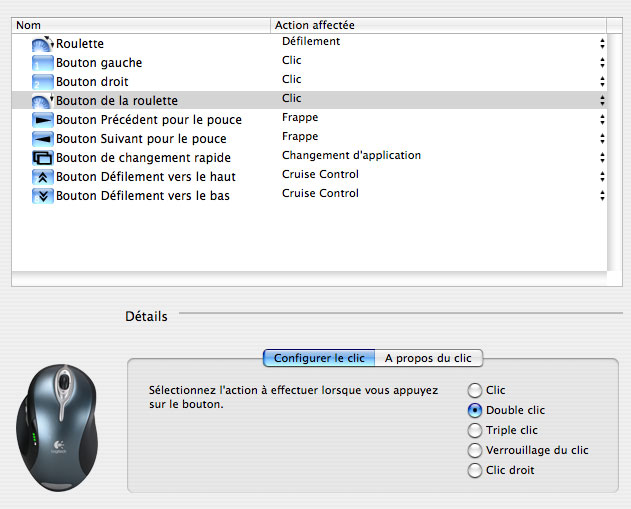Click the Roulette scroll wheel icon
This screenshot has height=509, width=631.
[42, 44]
